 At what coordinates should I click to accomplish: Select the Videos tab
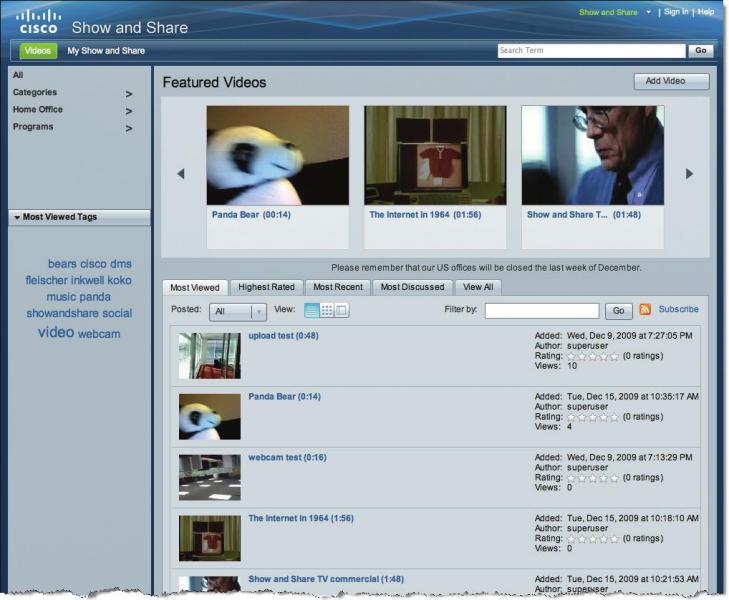(38, 51)
